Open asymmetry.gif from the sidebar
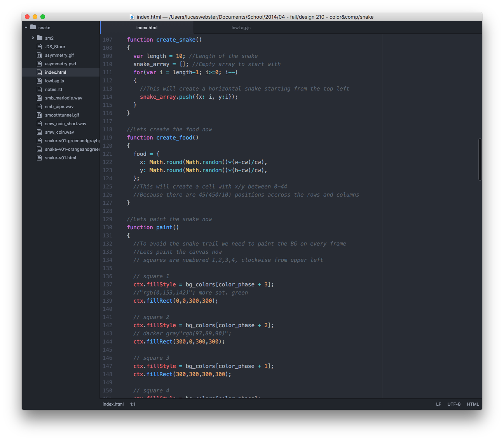The height and width of the screenshot is (441, 504). click(x=59, y=55)
